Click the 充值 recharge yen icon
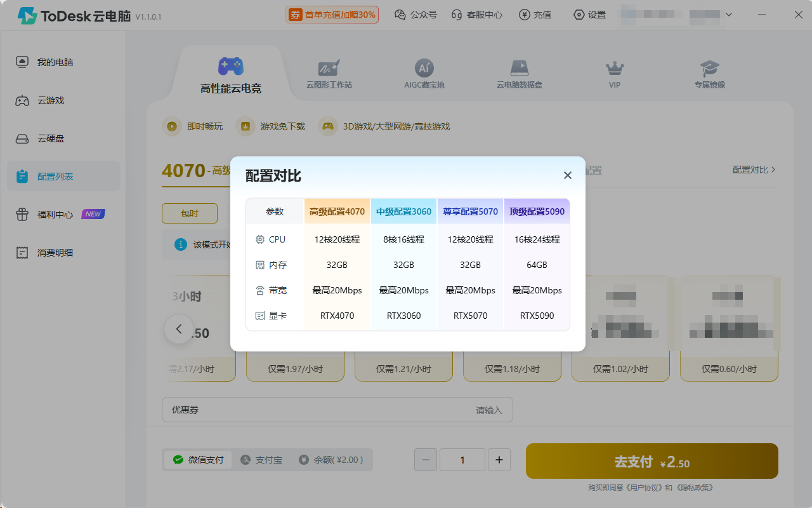812x508 pixels. click(524, 15)
